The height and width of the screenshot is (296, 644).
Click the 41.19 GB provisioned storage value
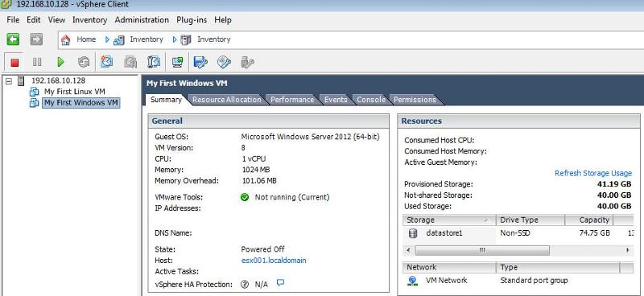(x=614, y=184)
